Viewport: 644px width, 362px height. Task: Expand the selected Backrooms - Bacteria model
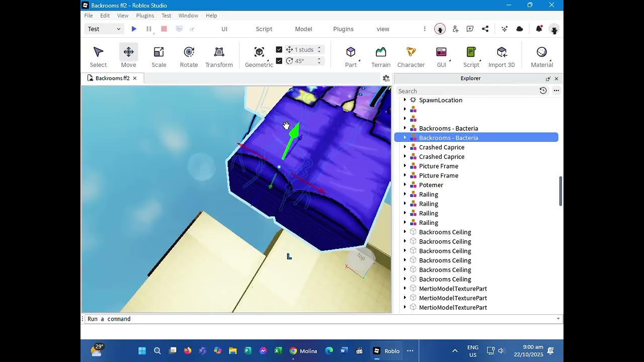405,138
